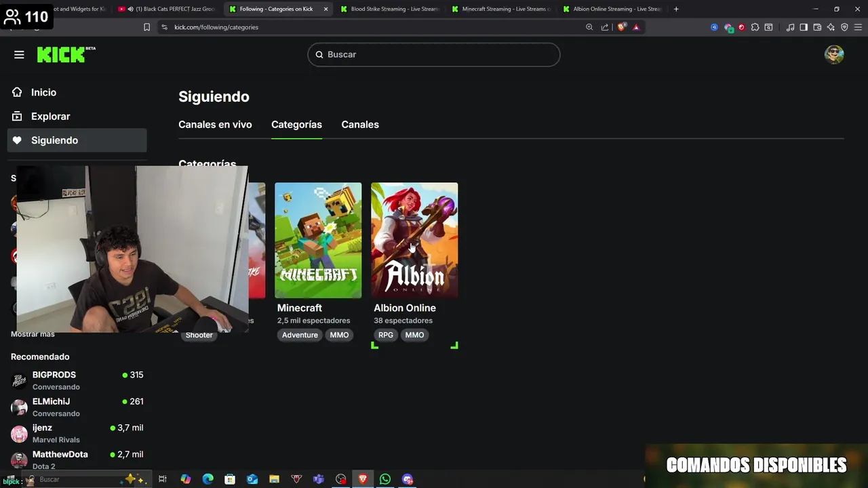
Task: Open Microsoft Teams from taskbar
Action: coord(319,479)
